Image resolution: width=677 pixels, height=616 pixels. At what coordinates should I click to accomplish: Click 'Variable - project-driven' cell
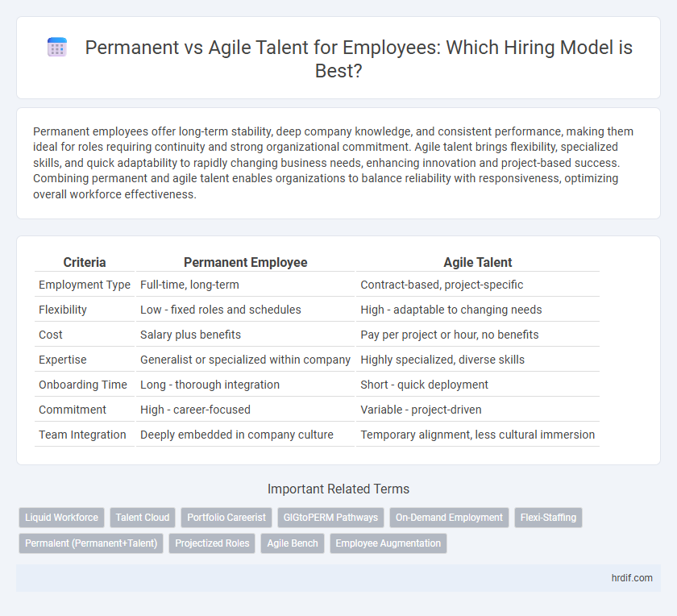(477, 410)
